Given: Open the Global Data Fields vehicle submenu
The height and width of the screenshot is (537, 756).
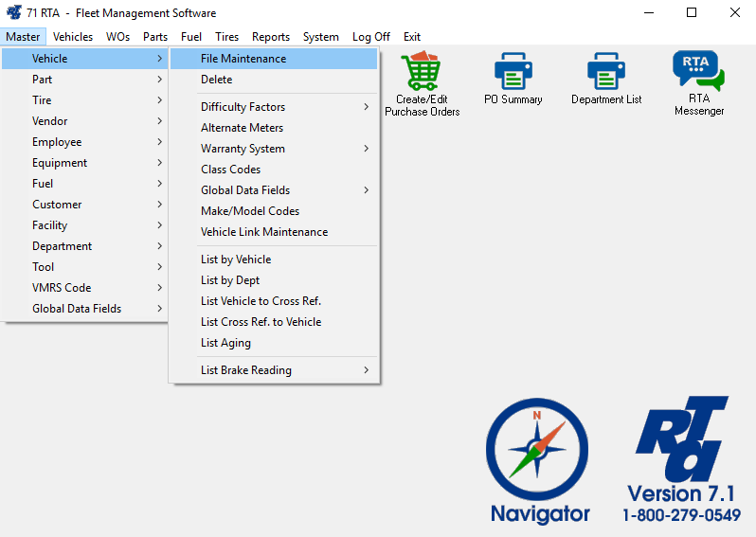Looking at the screenshot, I should 245,190.
